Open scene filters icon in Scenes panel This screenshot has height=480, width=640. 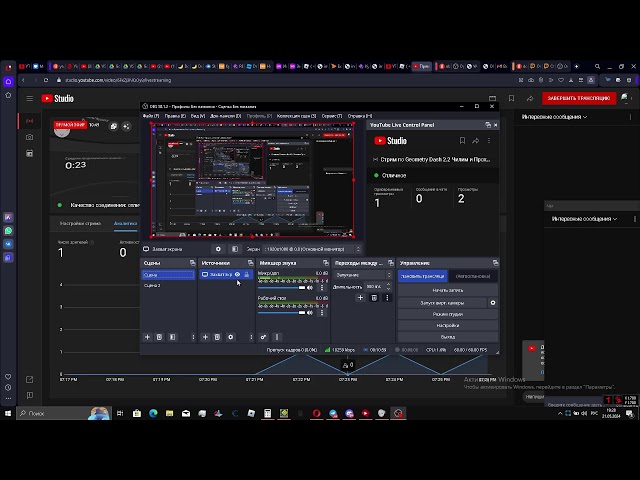[x=173, y=337]
